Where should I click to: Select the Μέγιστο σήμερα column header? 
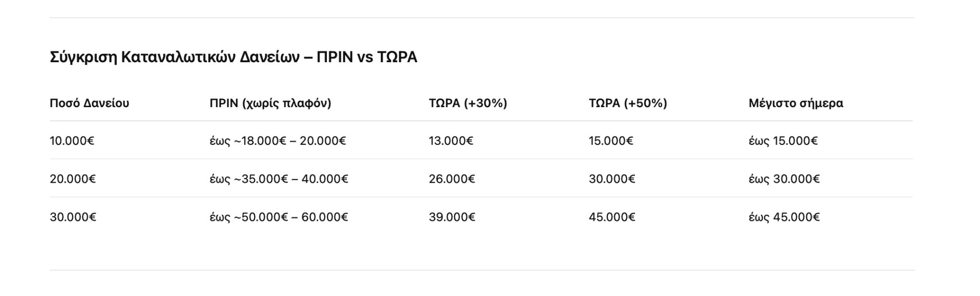(x=796, y=103)
